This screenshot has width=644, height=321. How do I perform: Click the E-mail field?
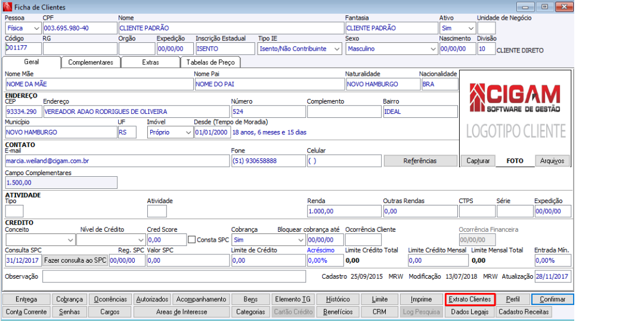point(117,161)
